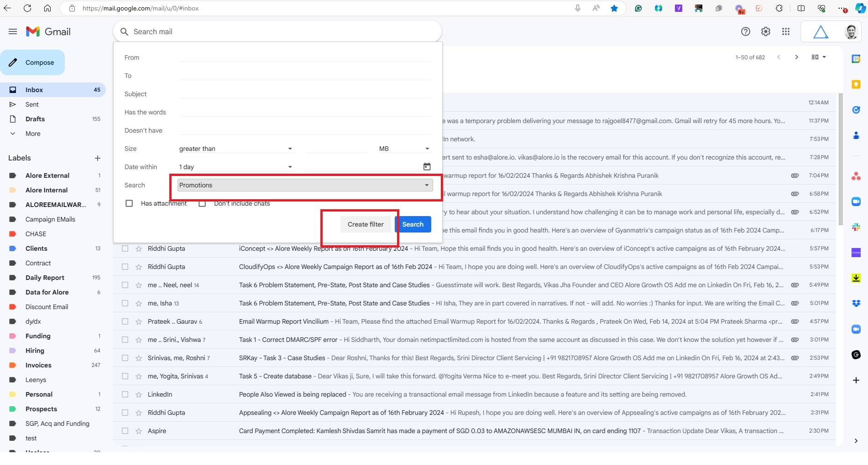Create a new label with plus icon
The height and width of the screenshot is (465, 868).
coord(98,158)
